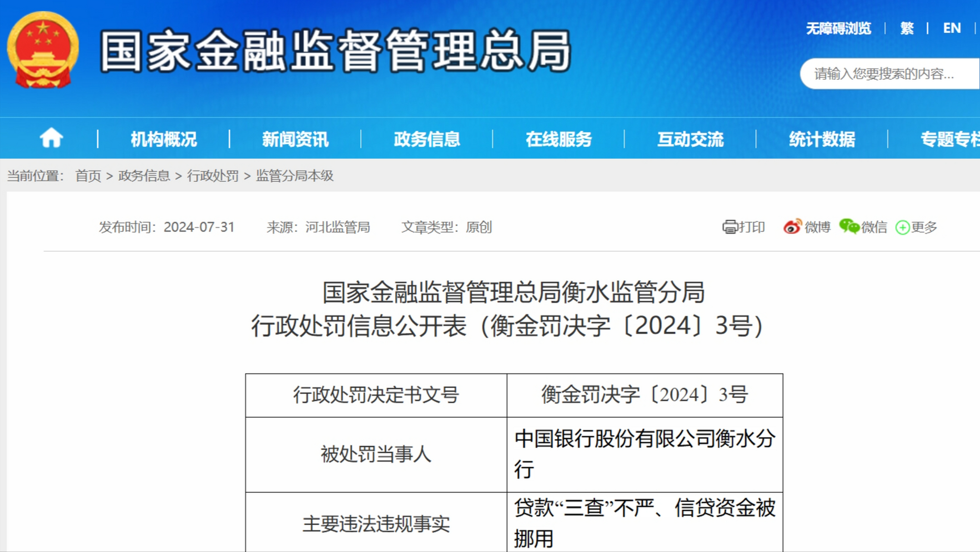Expand the 政务信息 navigation section

(x=427, y=139)
